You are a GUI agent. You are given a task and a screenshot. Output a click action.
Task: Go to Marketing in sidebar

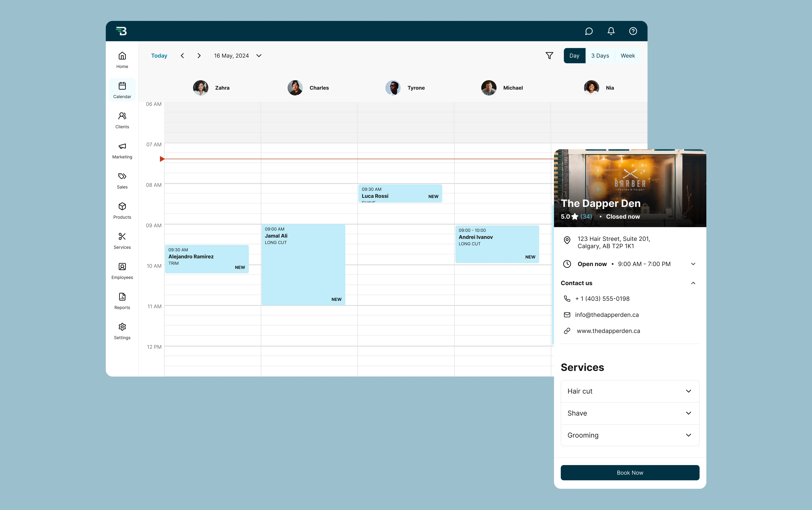click(122, 150)
